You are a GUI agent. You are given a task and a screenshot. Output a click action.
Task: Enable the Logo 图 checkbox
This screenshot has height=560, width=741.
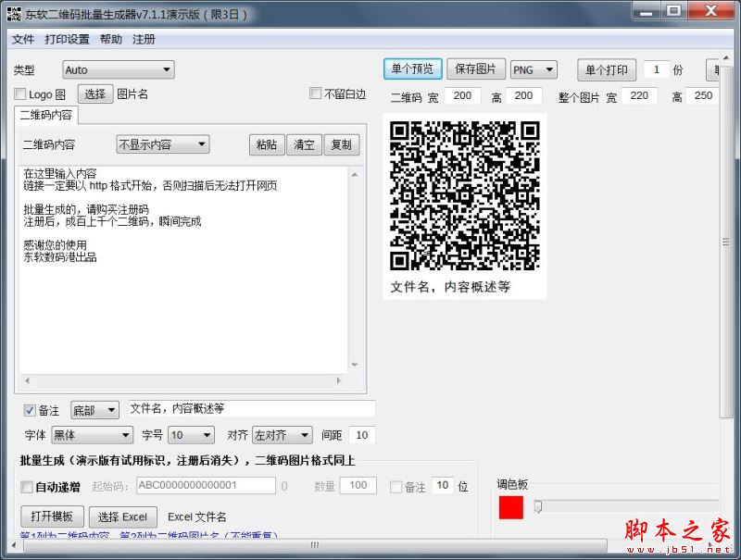[x=20, y=94]
